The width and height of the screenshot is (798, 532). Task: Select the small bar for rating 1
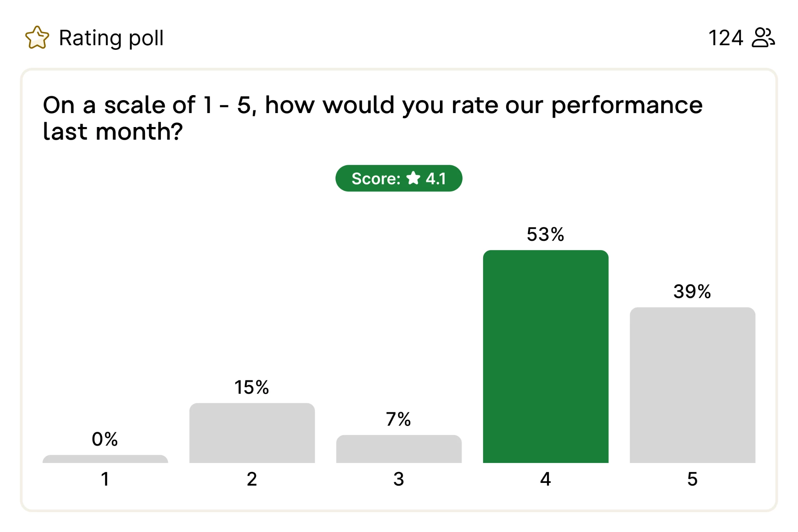105,459
